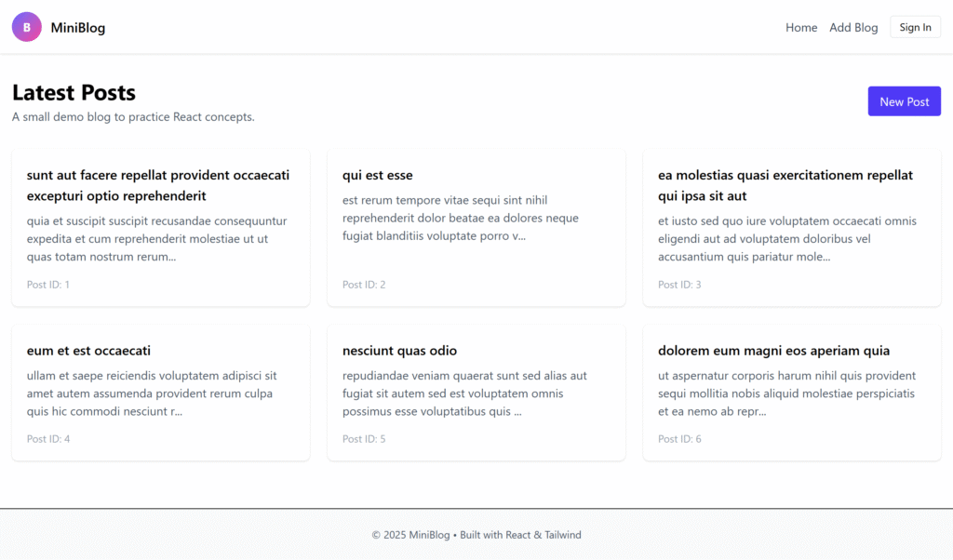Click excerpt starting "ullam et saepe reiciendis"
Image resolution: width=953 pixels, height=560 pixels.
pyautogui.click(x=152, y=393)
